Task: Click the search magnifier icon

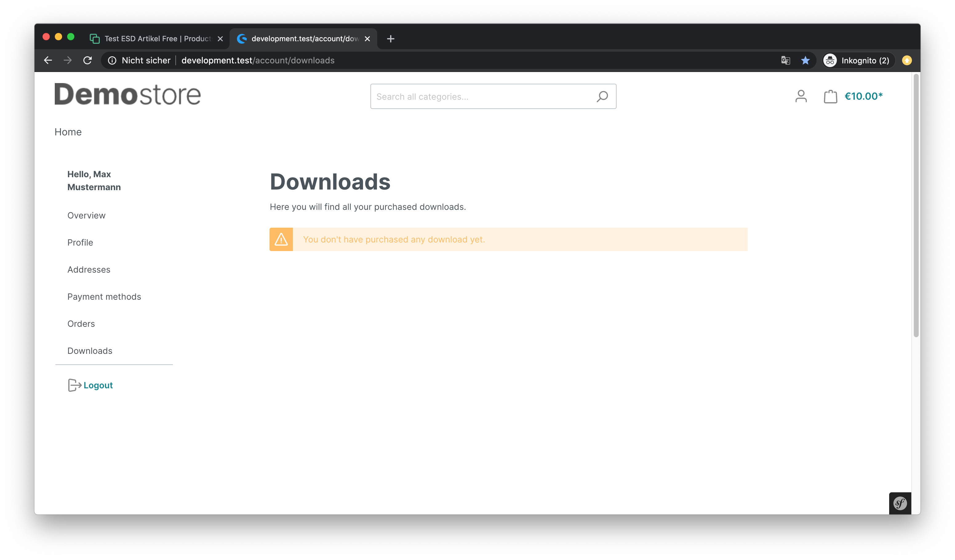Action: click(602, 97)
